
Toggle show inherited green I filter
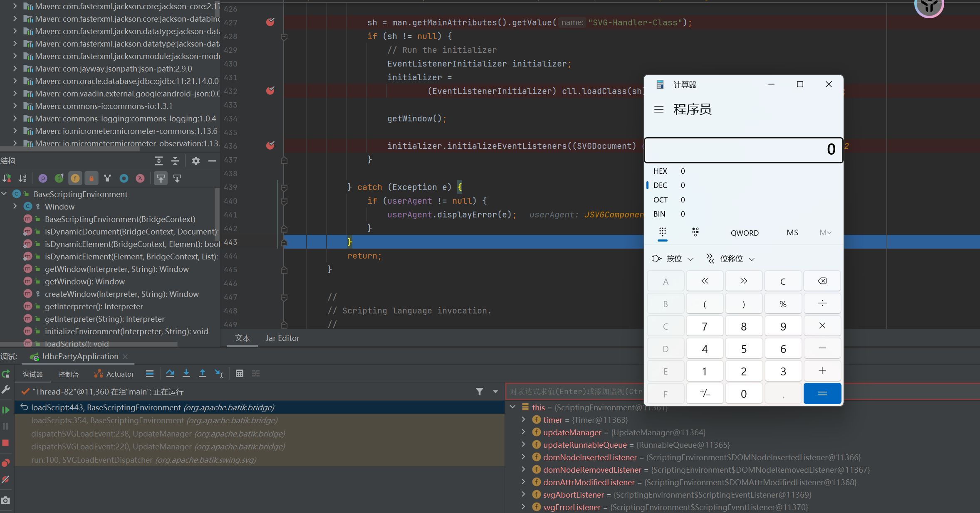point(59,178)
